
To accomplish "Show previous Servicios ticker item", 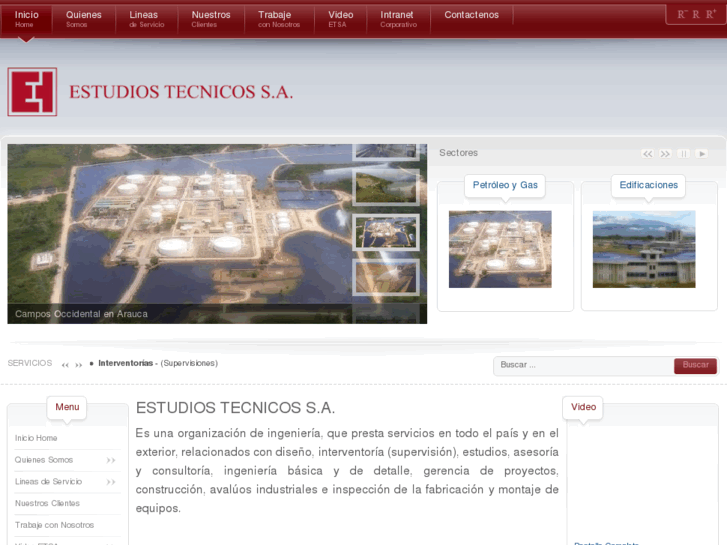I will 65,365.
